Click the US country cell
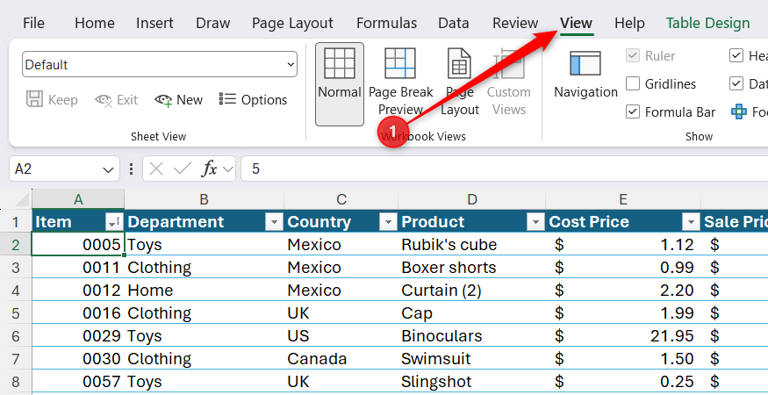768x395 pixels. (x=341, y=336)
